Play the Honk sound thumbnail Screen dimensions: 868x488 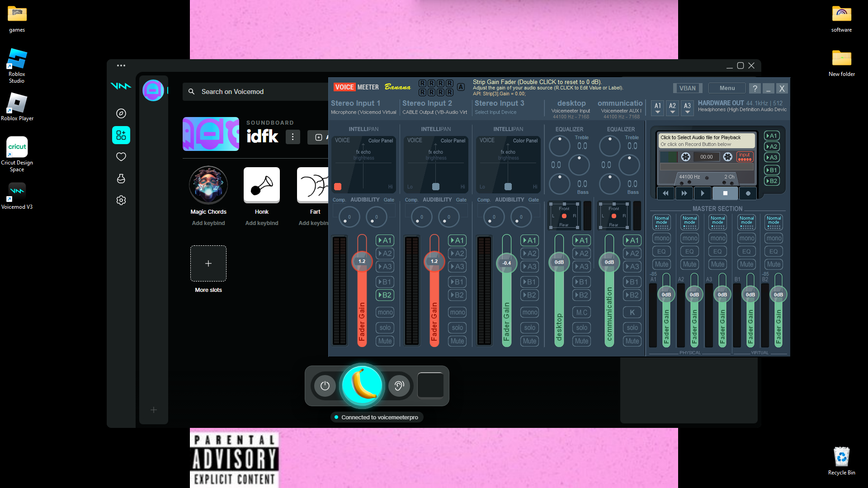click(261, 185)
